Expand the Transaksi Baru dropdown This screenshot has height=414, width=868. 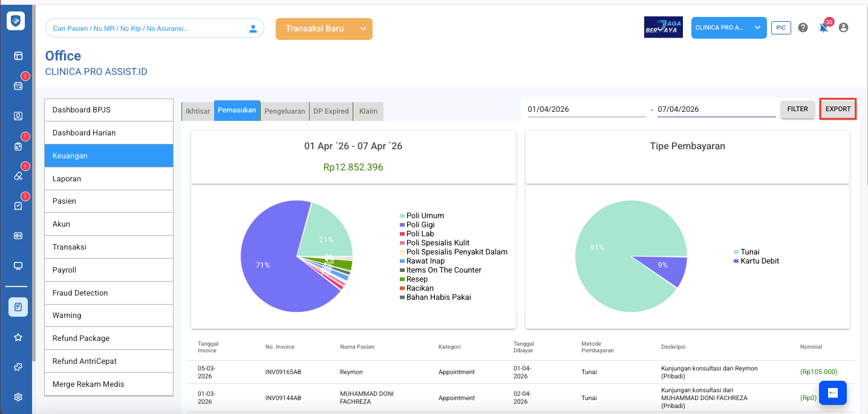[x=362, y=29]
